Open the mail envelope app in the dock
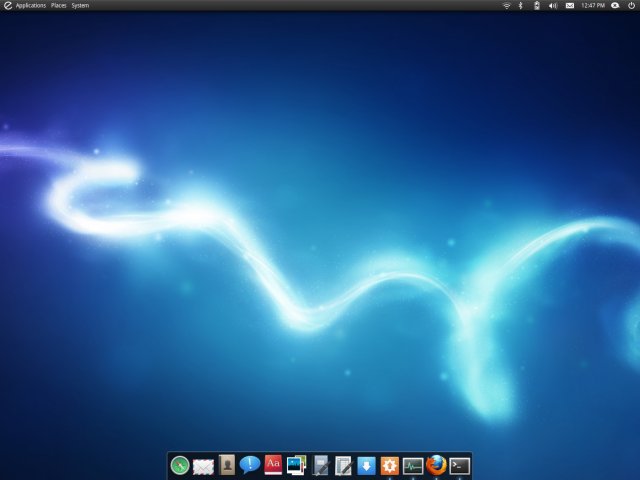 click(x=203, y=467)
